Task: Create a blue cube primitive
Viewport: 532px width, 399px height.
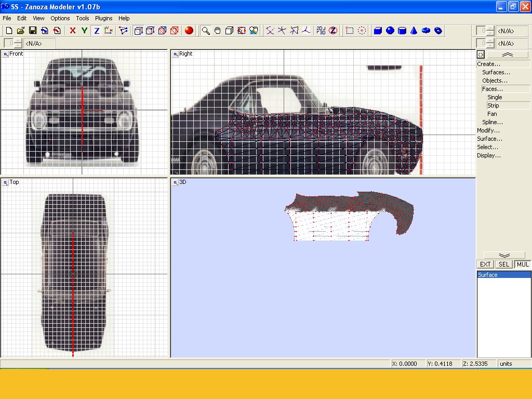Action: pyautogui.click(x=378, y=31)
